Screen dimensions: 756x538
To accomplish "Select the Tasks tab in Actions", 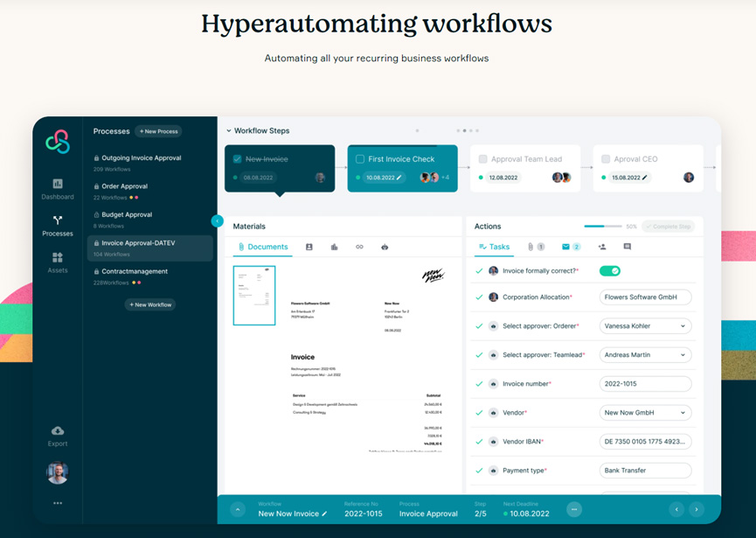I will tap(494, 248).
